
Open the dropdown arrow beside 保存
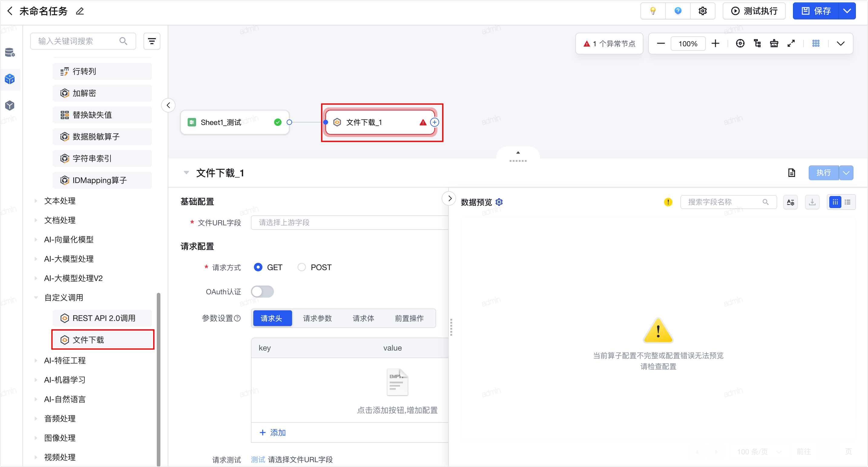coord(847,11)
